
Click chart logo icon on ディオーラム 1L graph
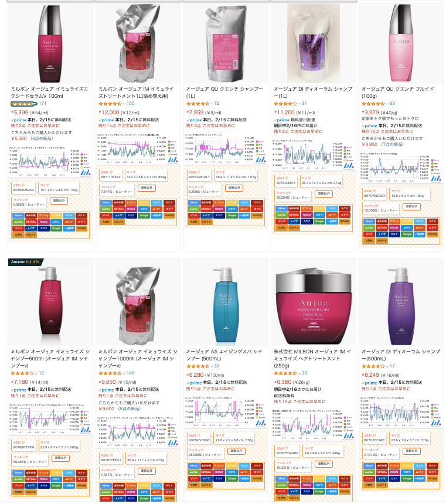point(348,165)
